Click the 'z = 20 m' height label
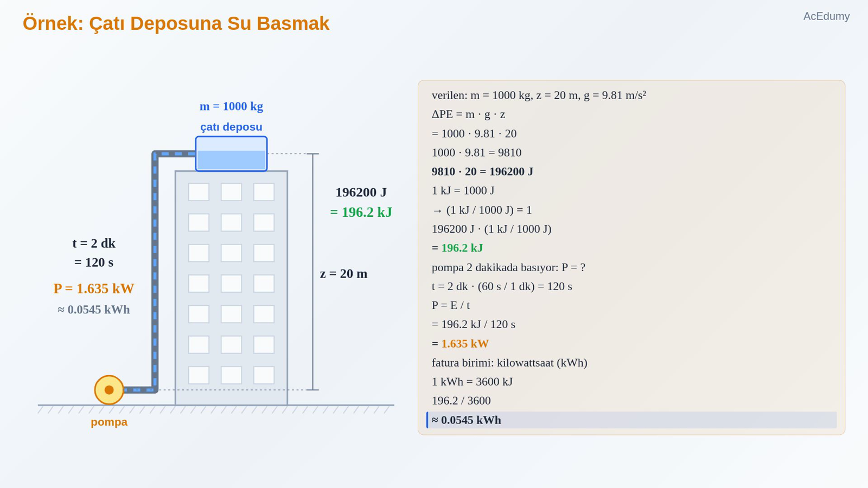The height and width of the screenshot is (488, 868). click(x=343, y=274)
